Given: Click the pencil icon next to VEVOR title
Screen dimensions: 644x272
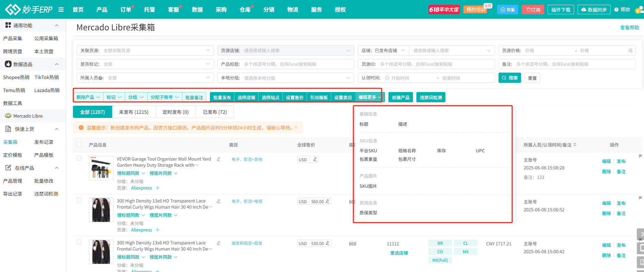Looking at the screenshot, I should (x=219, y=159).
